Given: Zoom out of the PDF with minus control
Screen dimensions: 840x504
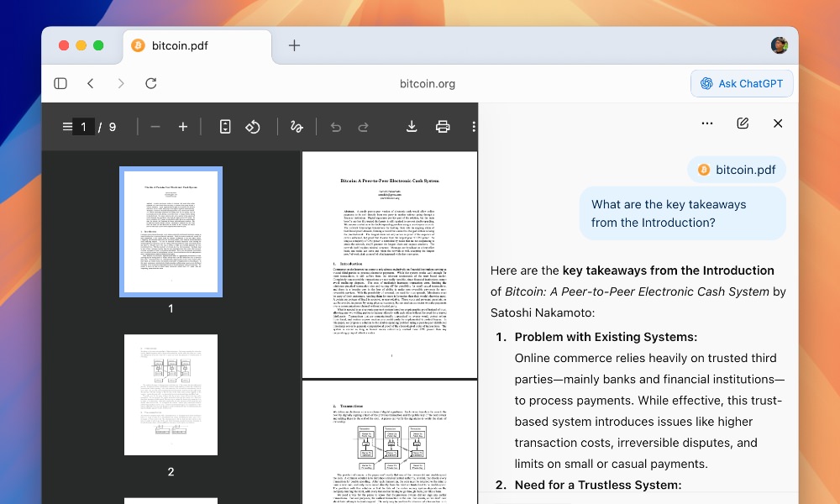Looking at the screenshot, I should [x=155, y=126].
